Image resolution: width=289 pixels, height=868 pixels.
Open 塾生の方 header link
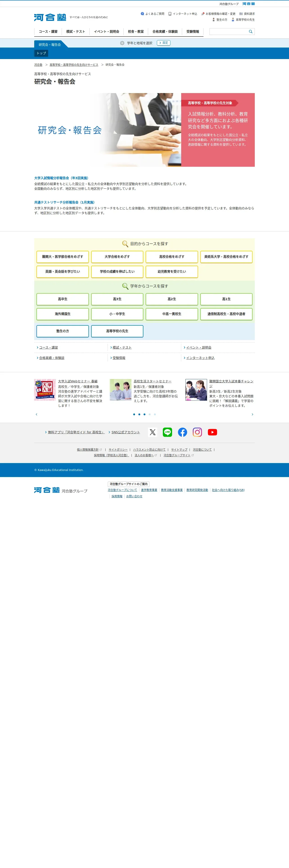220,20
